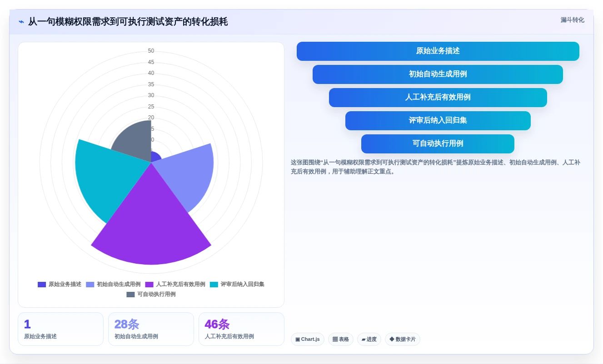The image size is (603, 364).
Task: Click the axis tick label 30
Action: click(151, 96)
